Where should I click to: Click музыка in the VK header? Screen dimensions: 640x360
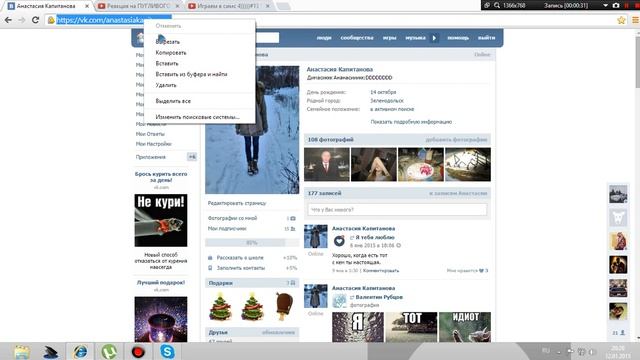click(416, 38)
